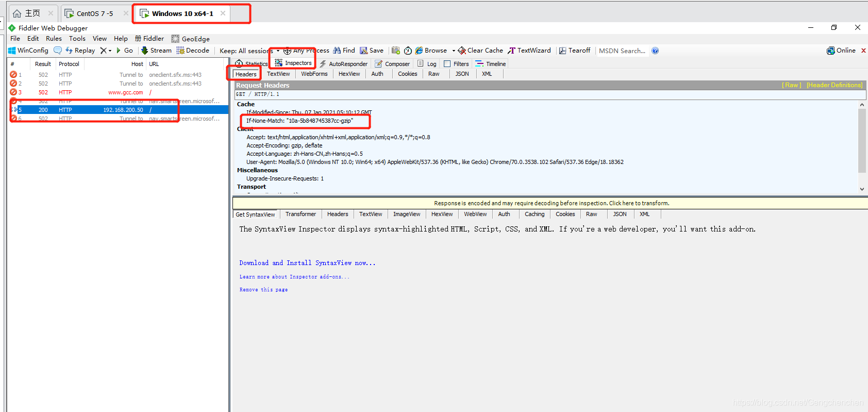
Task: Launch the TextWizard tool
Action: (529, 51)
